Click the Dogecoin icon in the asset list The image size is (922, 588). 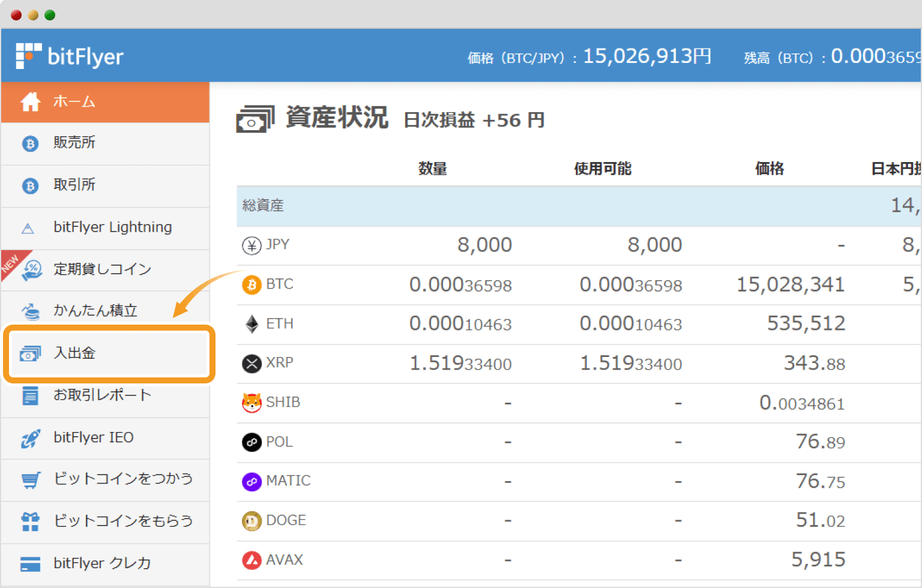coord(251,520)
